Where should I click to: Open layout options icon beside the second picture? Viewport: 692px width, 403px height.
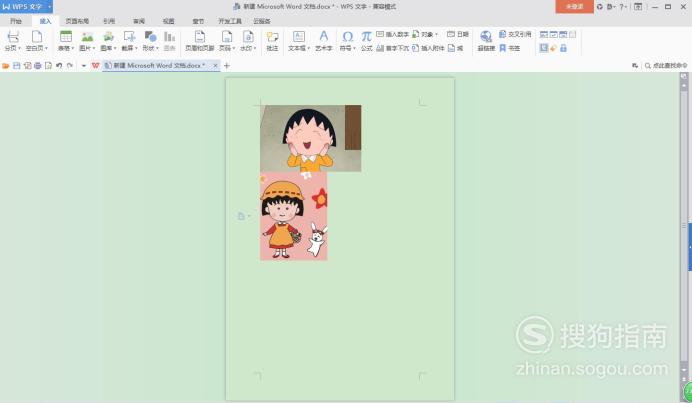tap(244, 216)
